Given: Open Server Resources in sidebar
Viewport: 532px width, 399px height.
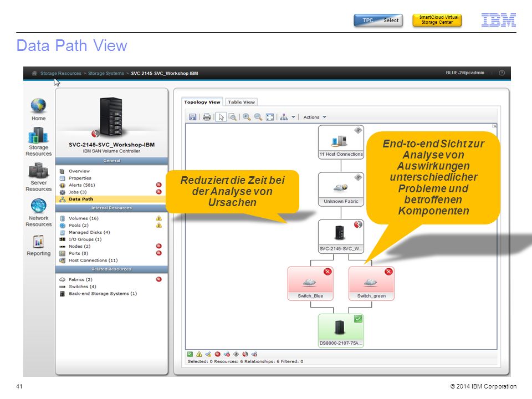Looking at the screenshot, I should 39,177.
